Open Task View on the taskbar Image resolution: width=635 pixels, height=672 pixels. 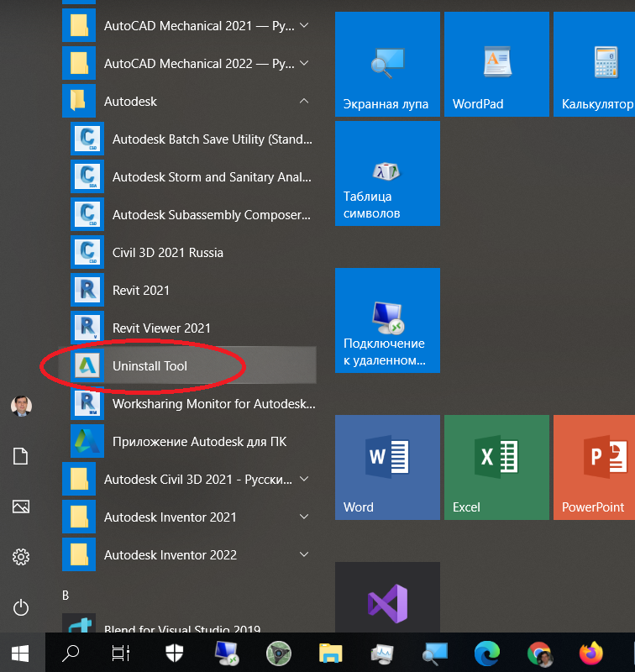pos(121,653)
